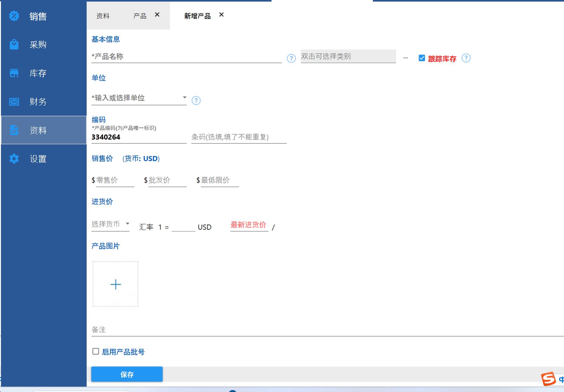The width and height of the screenshot is (564, 392).
Task: Click the 单位 section heading
Action: coord(99,78)
